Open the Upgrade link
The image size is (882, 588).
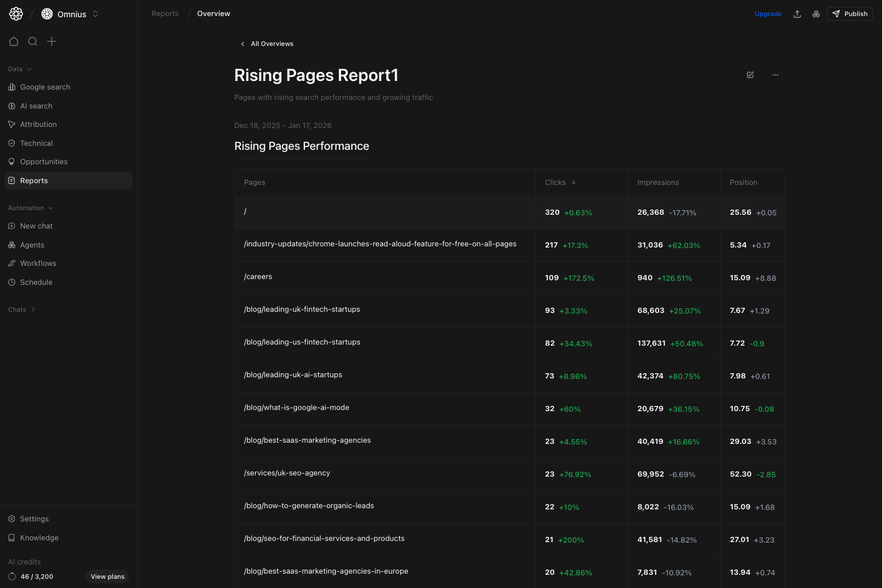768,14
